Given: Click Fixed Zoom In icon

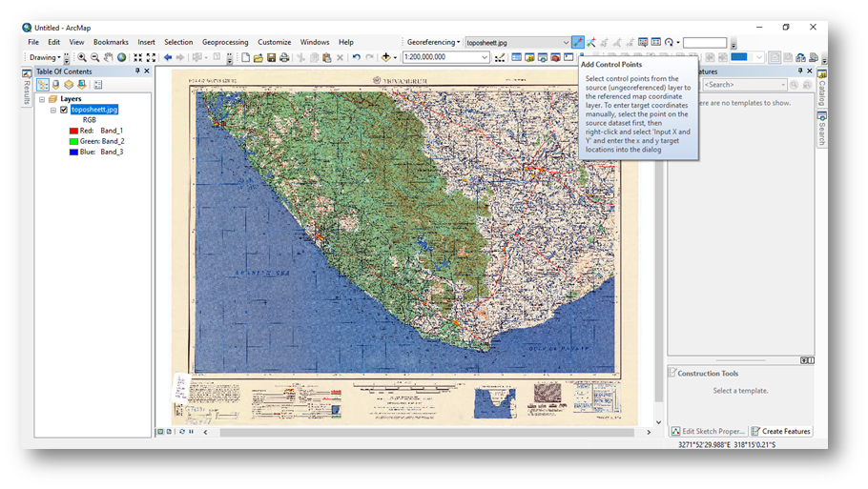Looking at the screenshot, I should (x=138, y=57).
